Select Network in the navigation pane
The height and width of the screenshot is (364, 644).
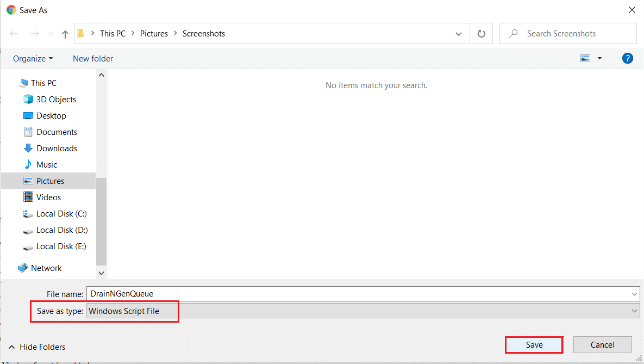pyautogui.click(x=46, y=268)
